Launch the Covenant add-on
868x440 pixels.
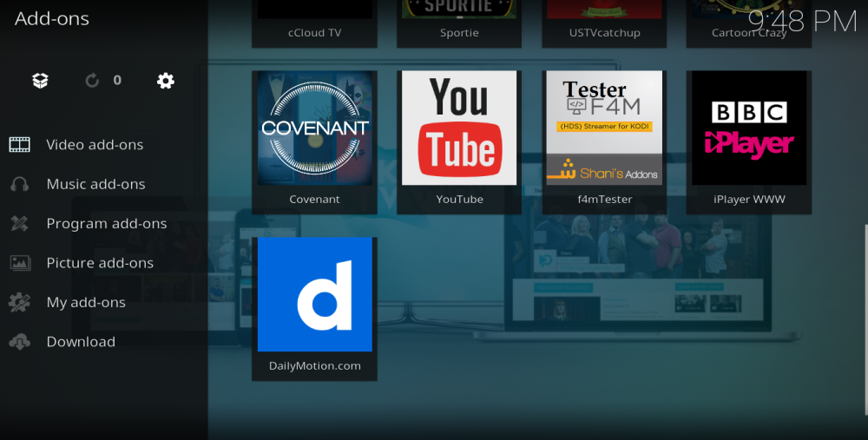pos(314,128)
